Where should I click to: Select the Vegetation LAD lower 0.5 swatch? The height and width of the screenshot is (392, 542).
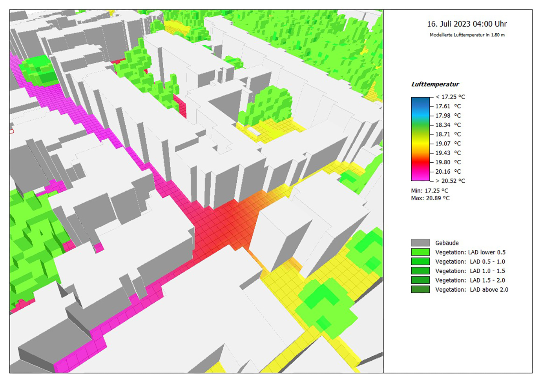pyautogui.click(x=420, y=252)
